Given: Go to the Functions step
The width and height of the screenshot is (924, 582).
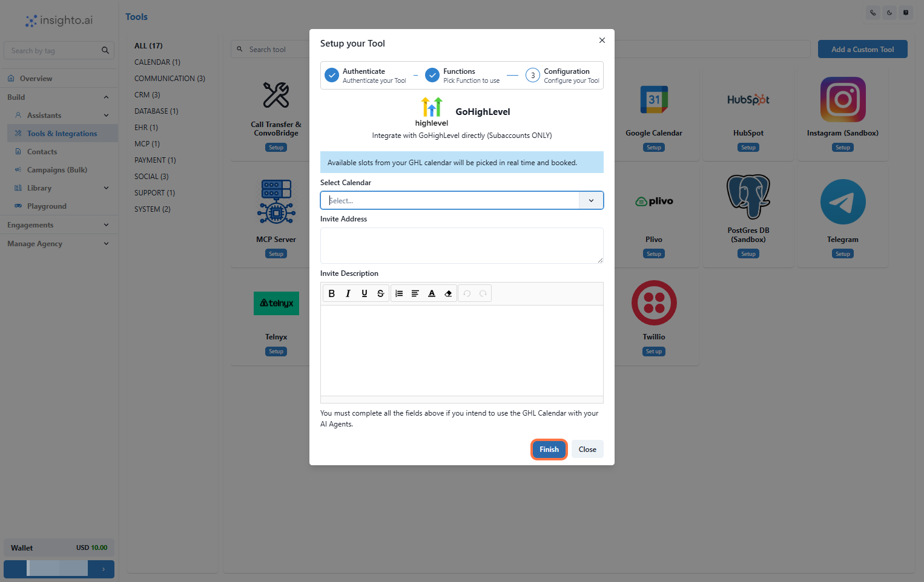Looking at the screenshot, I should 463,76.
